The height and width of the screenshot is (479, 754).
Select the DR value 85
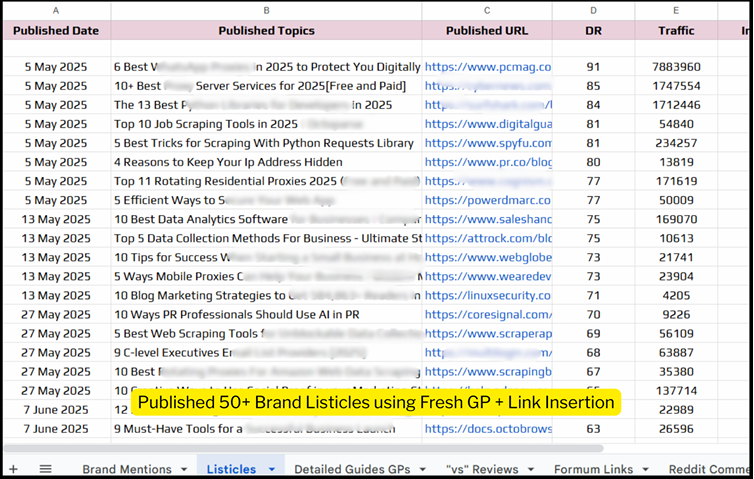593,86
